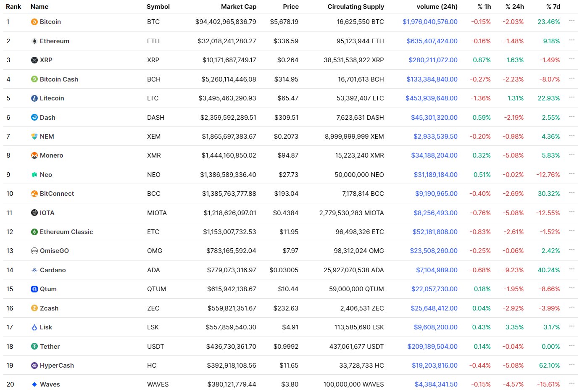The image size is (582, 392).
Task: Open row options for NEM
Action: click(571, 135)
